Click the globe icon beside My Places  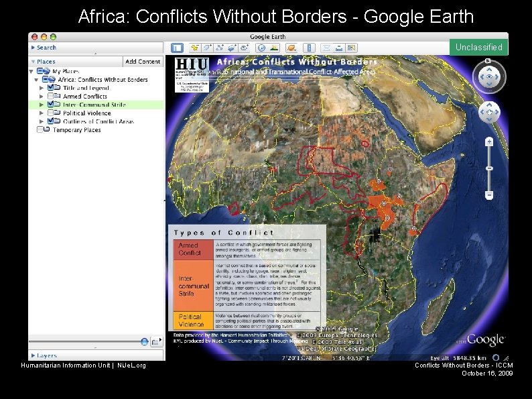tap(46, 71)
